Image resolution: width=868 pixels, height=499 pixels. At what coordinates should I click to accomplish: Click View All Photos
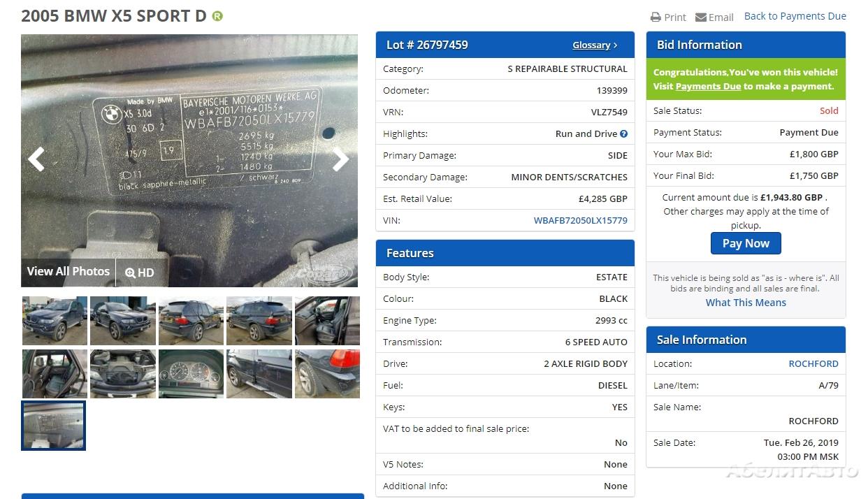pos(68,272)
